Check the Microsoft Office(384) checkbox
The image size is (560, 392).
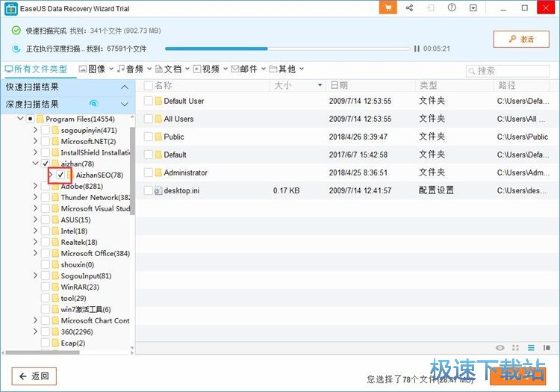[x=46, y=253]
